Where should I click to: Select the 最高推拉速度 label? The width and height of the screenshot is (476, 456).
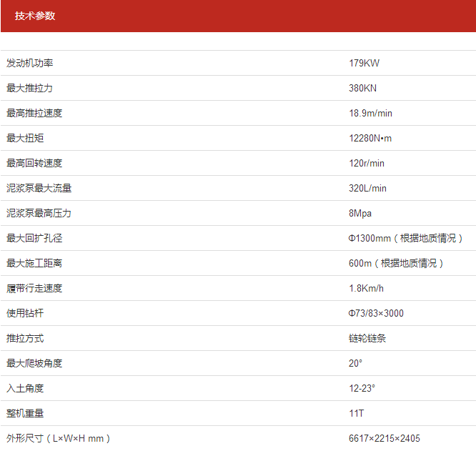click(x=34, y=113)
